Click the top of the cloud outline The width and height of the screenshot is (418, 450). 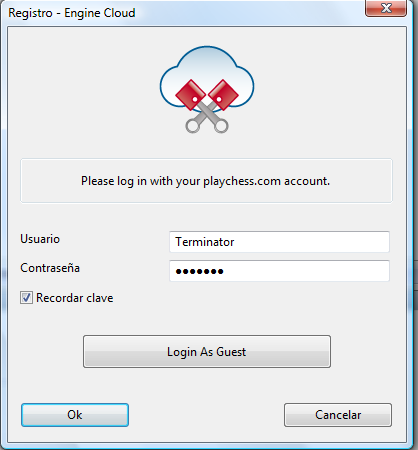pos(207,47)
